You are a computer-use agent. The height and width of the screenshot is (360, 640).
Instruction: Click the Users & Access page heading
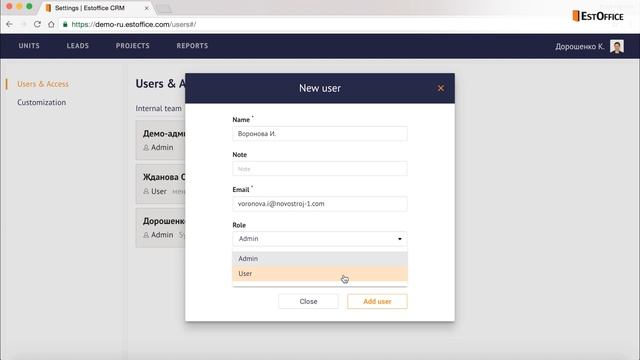tap(160, 83)
